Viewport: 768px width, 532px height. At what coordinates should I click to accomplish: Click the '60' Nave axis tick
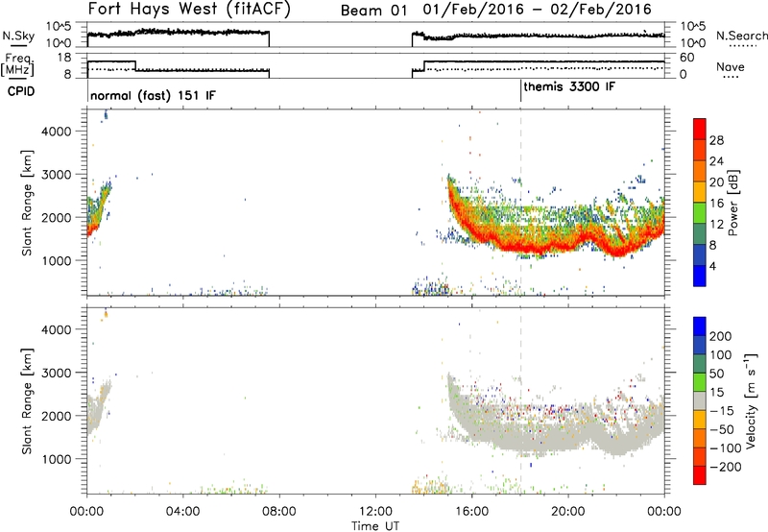686,58
